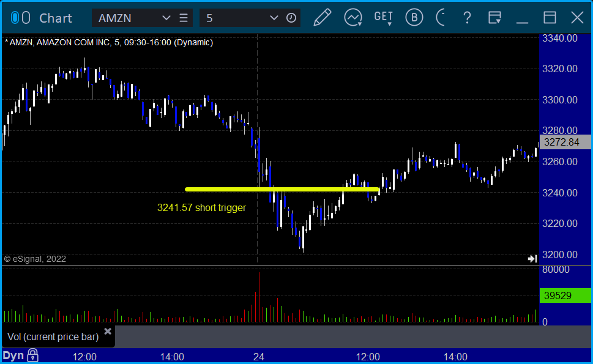This screenshot has height=364, width=593.
Task: Click the 3200.00 price axis label
Action: 560,254
